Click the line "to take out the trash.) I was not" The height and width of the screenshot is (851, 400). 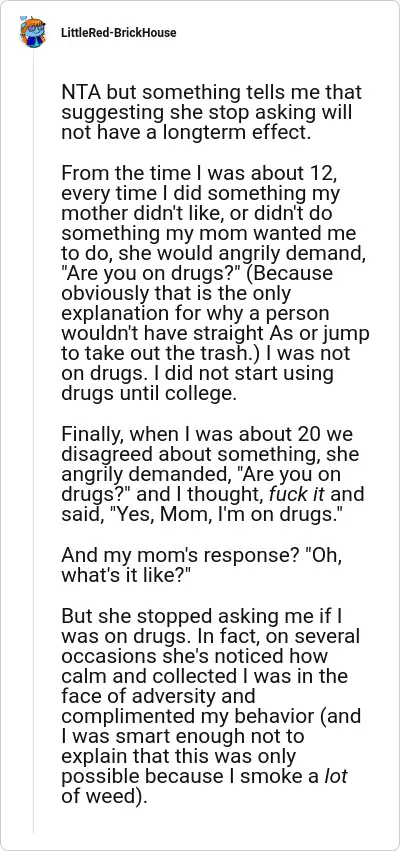(x=205, y=353)
